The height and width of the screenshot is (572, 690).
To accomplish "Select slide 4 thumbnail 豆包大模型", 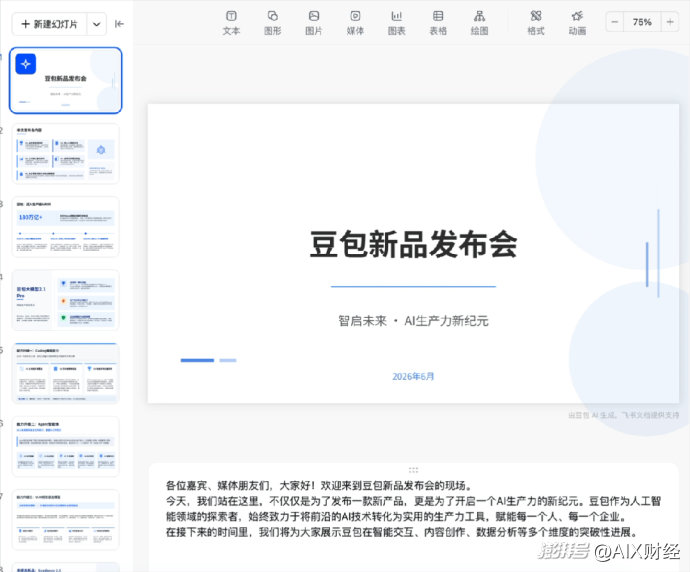I will [66, 300].
